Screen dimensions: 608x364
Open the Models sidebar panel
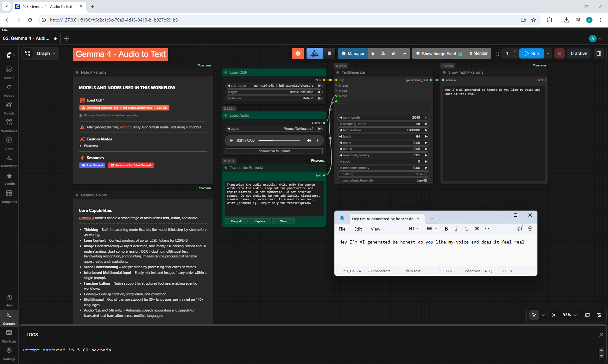coord(9,108)
